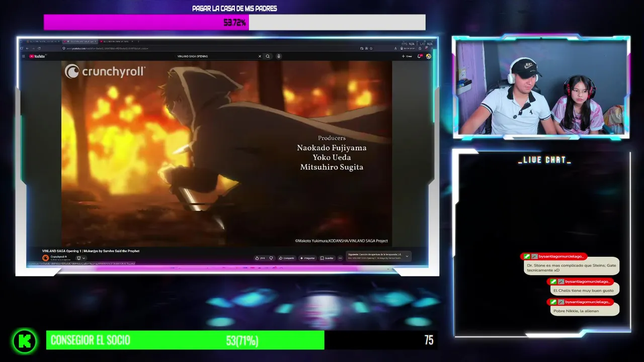Screen dimensions: 644x362
Task: Click the browser downloads icon
Action: click(x=395, y=48)
